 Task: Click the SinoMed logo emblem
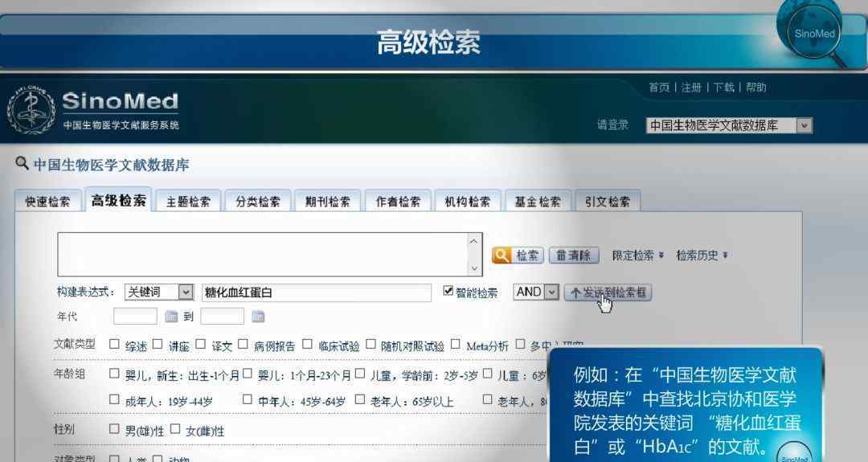(31, 111)
